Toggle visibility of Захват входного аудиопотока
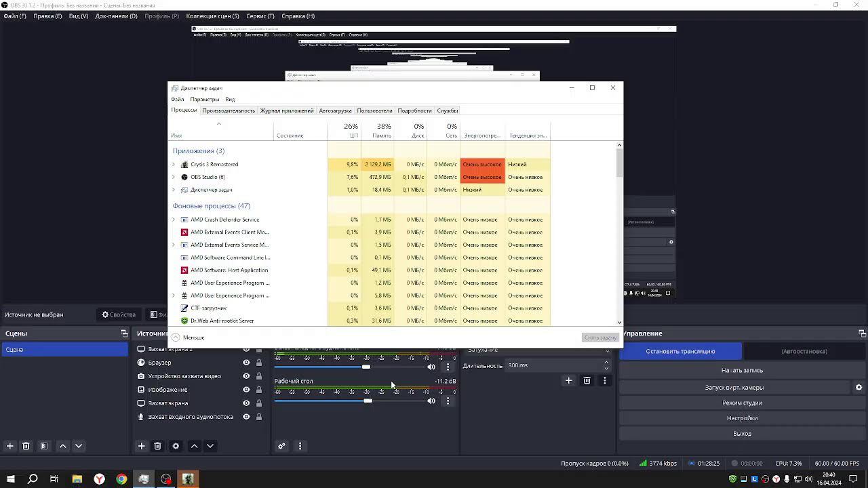868x488 pixels. coord(246,417)
